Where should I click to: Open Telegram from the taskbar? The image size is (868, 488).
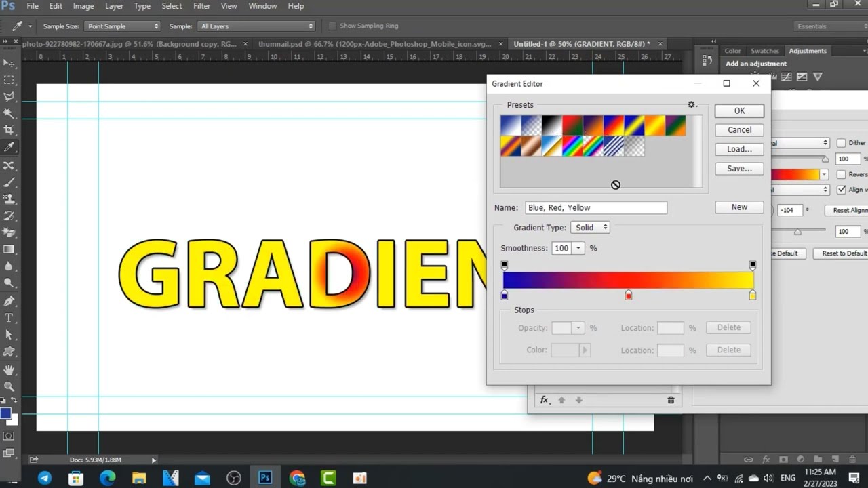pos(45,478)
